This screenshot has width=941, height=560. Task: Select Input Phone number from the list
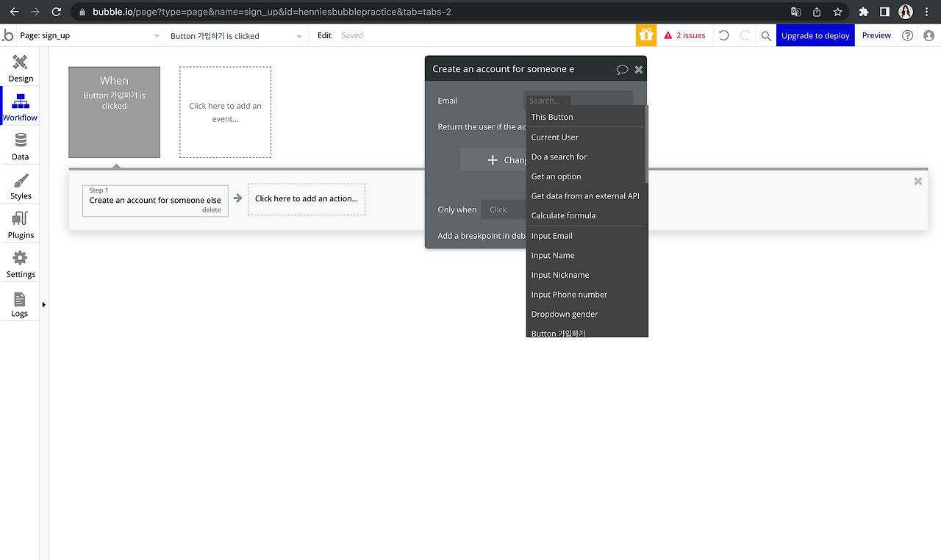pos(587,295)
